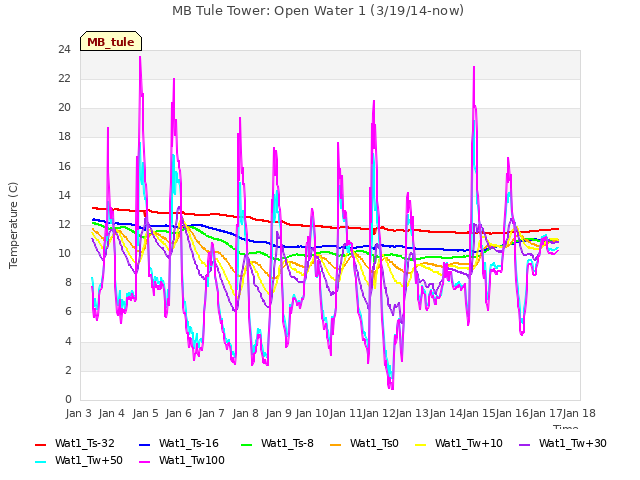Click blue legend swatch for Wat1_Ts-16
Image resolution: width=640 pixels, height=480 pixels.
point(144,444)
